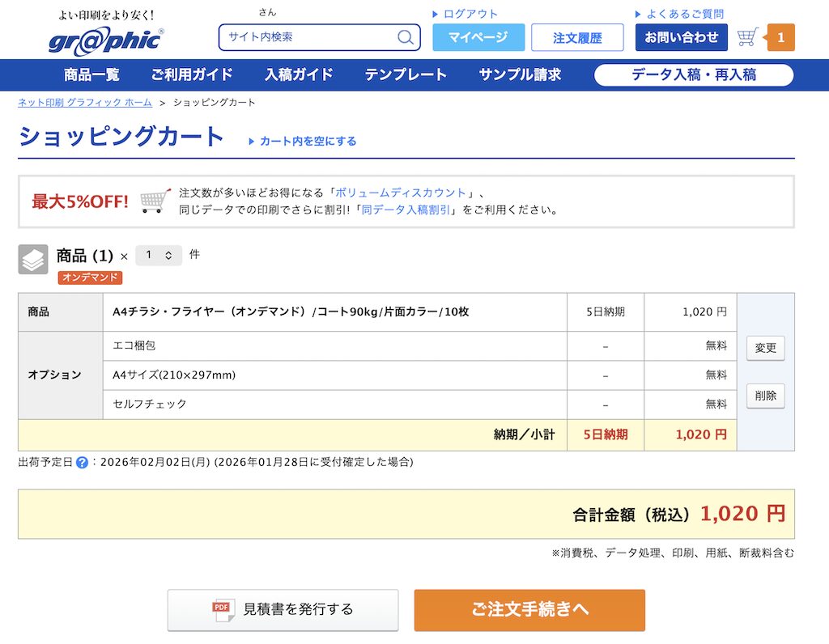Open 商品一覧 in the navigation bar
The height and width of the screenshot is (644, 829).
click(x=91, y=74)
